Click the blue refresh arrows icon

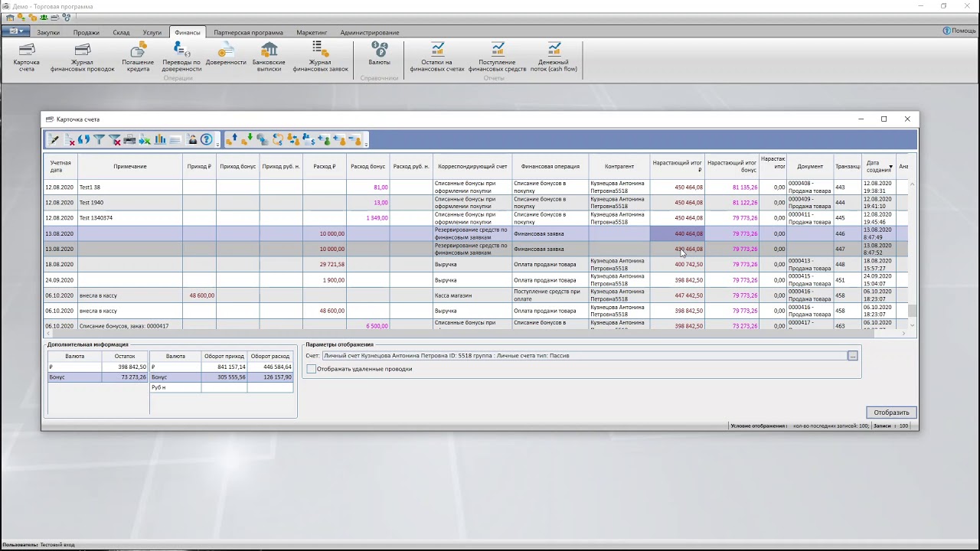pyautogui.click(x=84, y=139)
